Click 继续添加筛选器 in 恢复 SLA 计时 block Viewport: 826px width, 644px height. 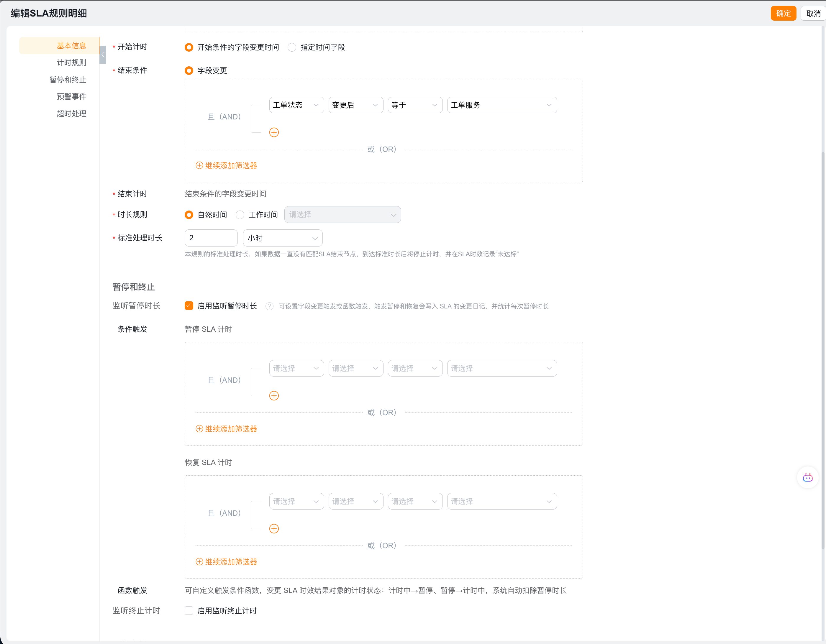point(226,562)
